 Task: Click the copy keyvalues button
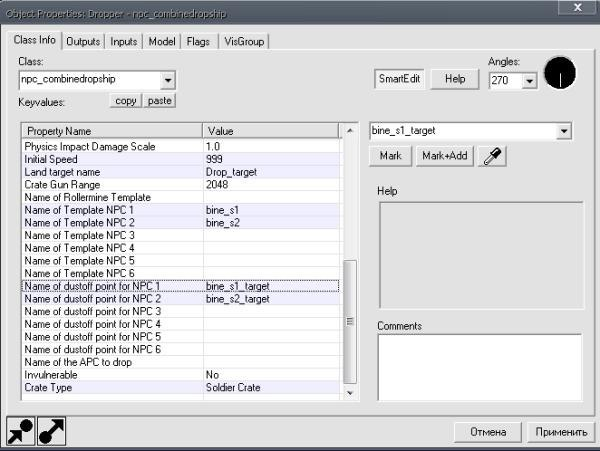point(126,101)
